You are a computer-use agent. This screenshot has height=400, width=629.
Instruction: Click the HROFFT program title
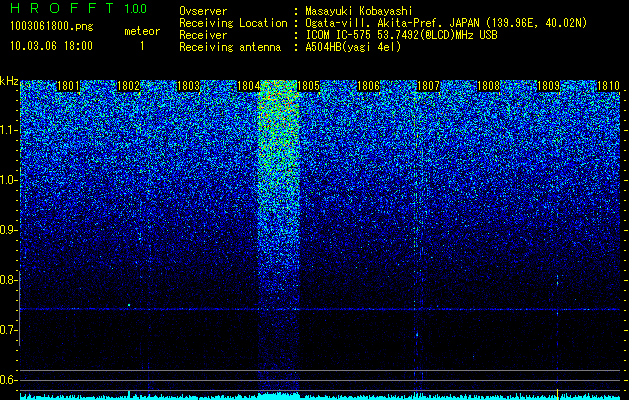pyautogui.click(x=62, y=8)
